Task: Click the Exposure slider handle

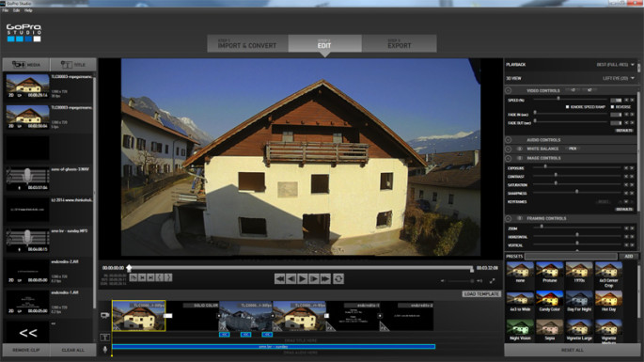Action: (x=545, y=166)
